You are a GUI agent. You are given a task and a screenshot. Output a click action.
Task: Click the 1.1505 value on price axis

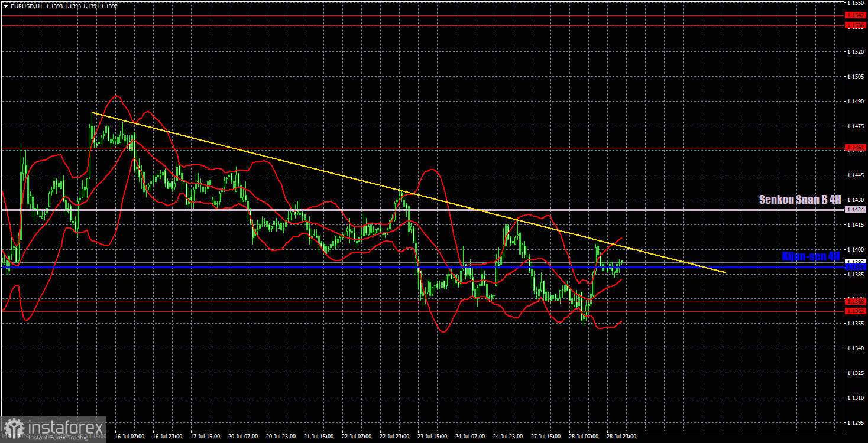855,77
